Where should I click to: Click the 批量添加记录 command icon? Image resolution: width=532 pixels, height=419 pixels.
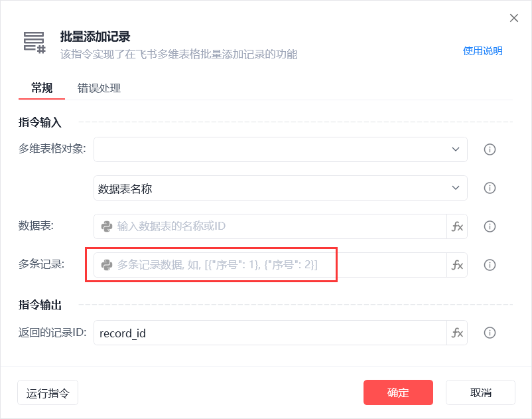pos(34,42)
